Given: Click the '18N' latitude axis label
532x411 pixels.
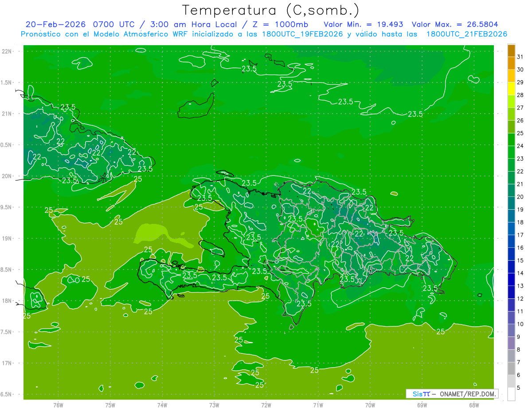Looking at the screenshot, I should 7,301.
